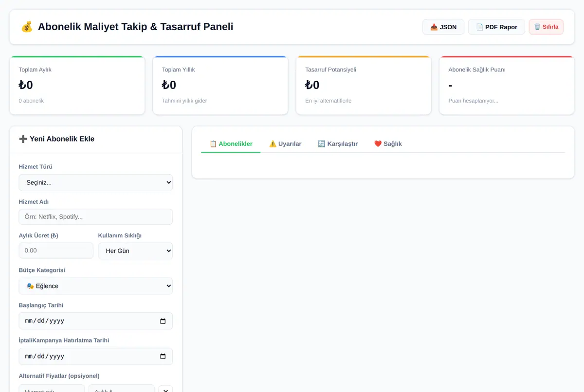The height and width of the screenshot is (392, 584).
Task: Click the 'Tasarruf Potansiyeli' card label
Action: point(331,70)
